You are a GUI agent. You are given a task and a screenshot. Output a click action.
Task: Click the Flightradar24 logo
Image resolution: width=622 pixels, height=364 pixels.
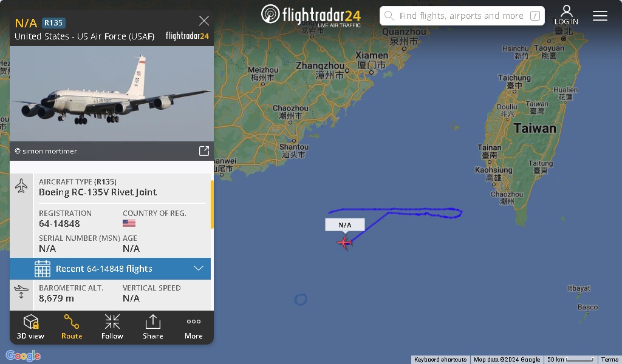311,15
